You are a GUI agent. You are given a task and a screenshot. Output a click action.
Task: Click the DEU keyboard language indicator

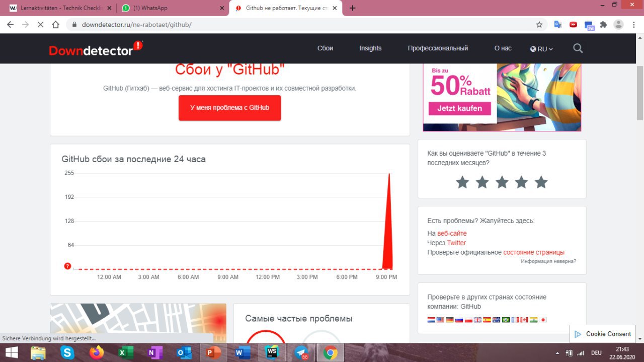pyautogui.click(x=596, y=353)
